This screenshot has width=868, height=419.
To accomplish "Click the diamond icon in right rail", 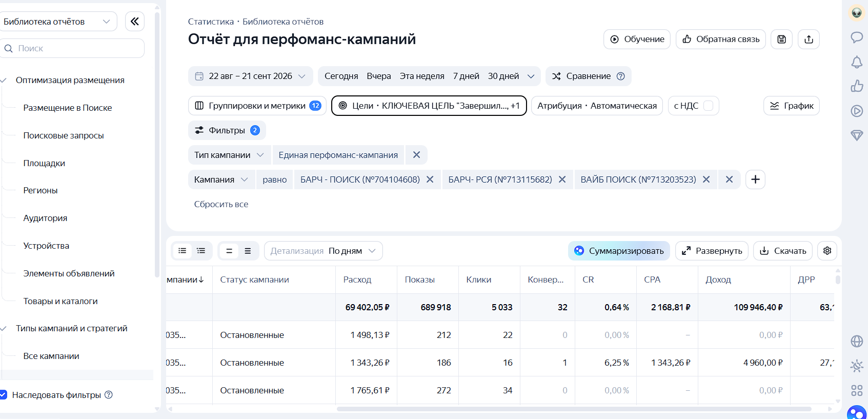I will click(x=857, y=135).
